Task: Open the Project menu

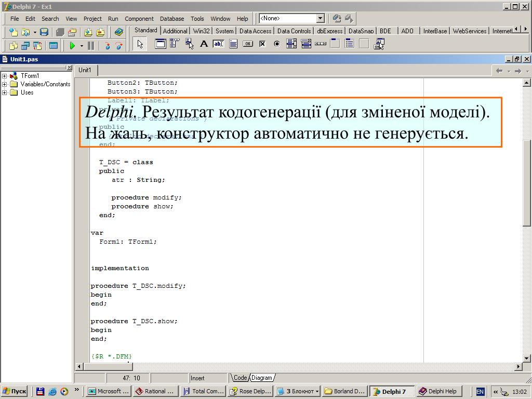Action: tap(92, 19)
